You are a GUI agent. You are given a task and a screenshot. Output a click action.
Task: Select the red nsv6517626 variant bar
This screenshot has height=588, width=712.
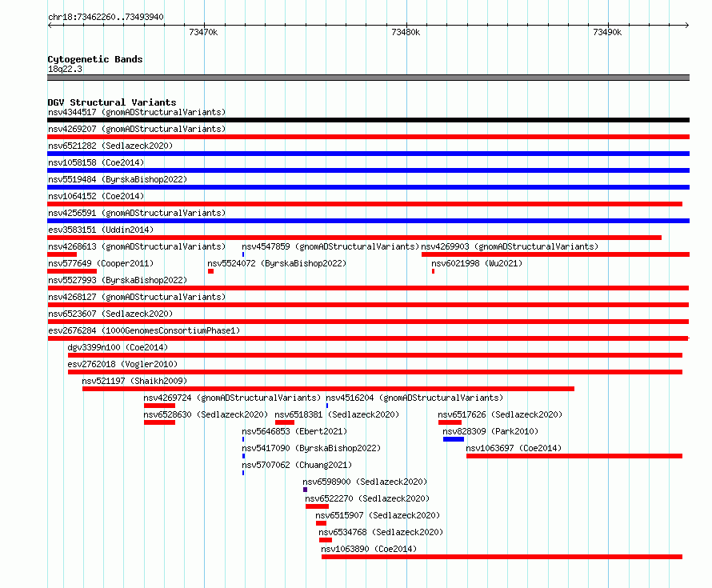coord(450,422)
